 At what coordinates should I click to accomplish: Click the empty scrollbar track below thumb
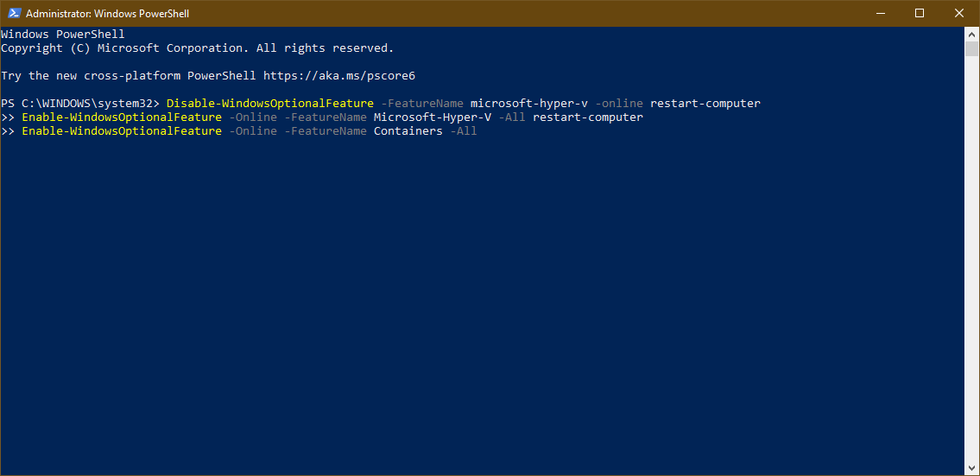(972, 259)
